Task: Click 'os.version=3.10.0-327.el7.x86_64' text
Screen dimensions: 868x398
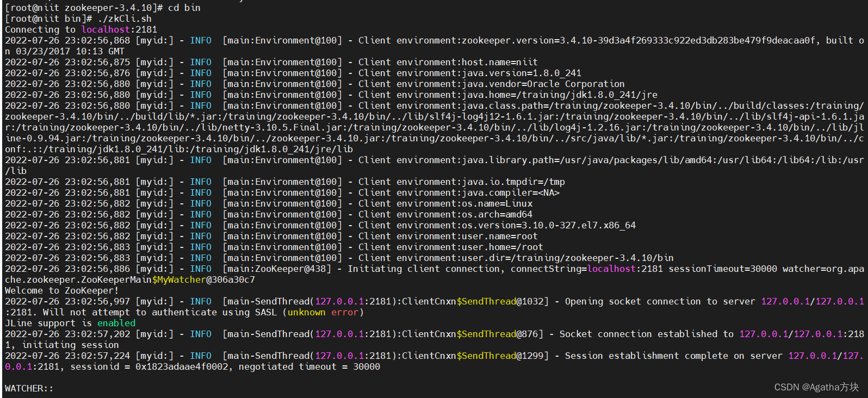Action: tap(549, 225)
